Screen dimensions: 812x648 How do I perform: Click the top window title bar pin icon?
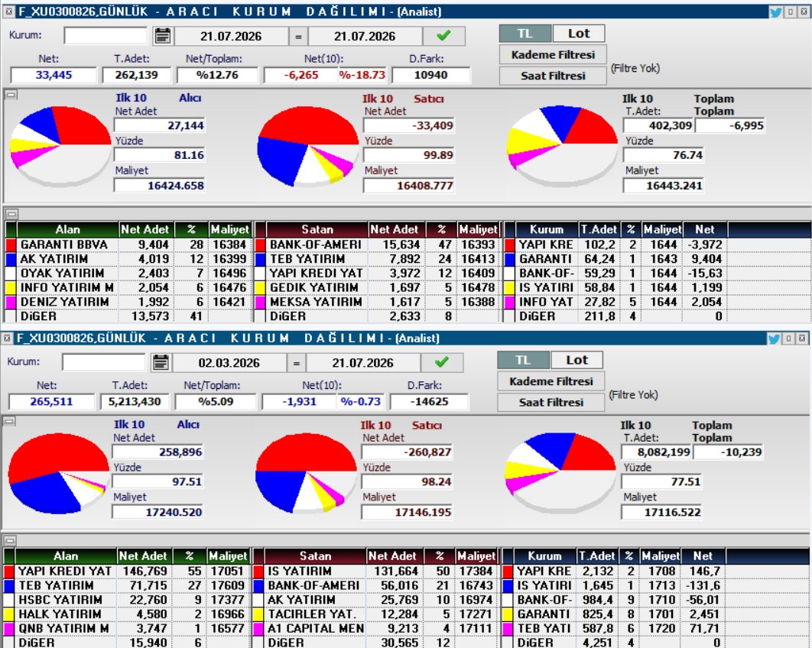point(791,11)
